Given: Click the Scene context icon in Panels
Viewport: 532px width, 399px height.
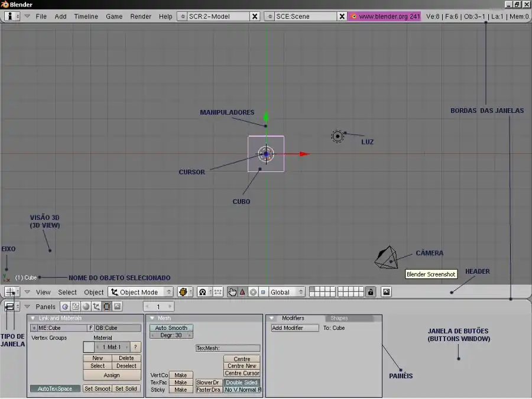Looking at the screenshot, I should (117, 307).
